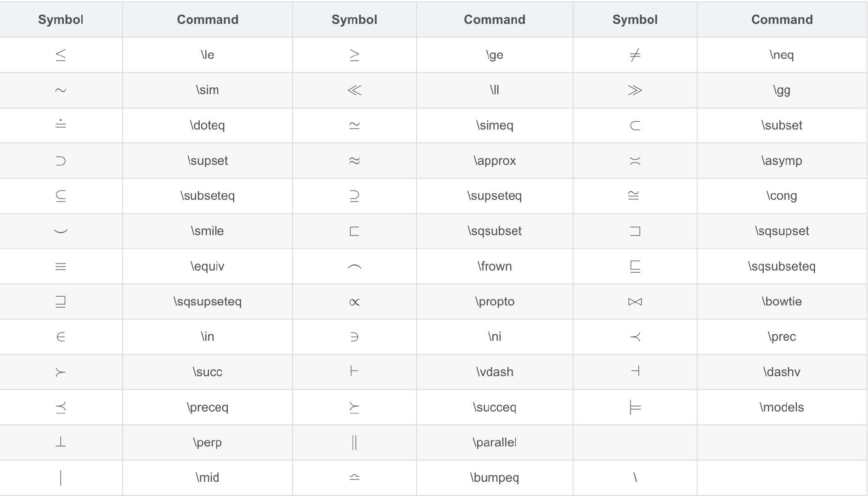This screenshot has width=868, height=496.
Task: Click the much-greater-than symbol ≫
Action: point(635,90)
